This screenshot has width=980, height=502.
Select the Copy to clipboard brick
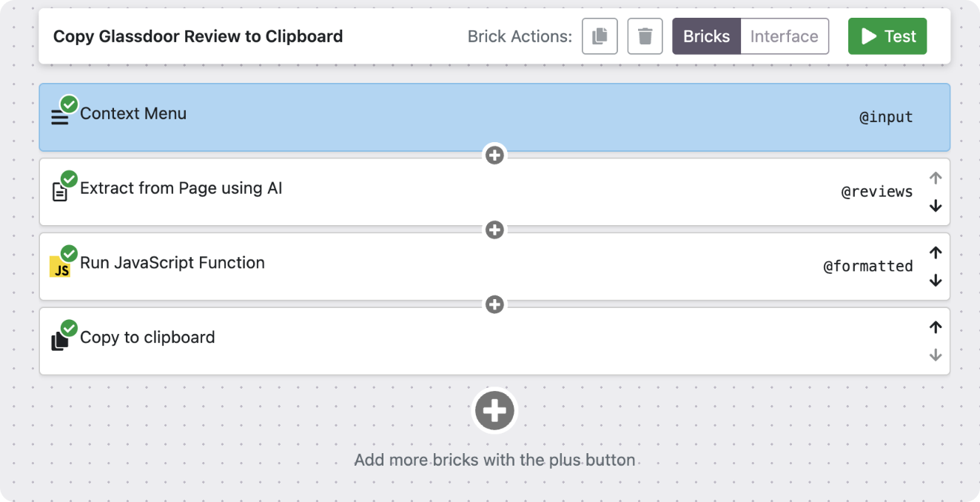444,341
